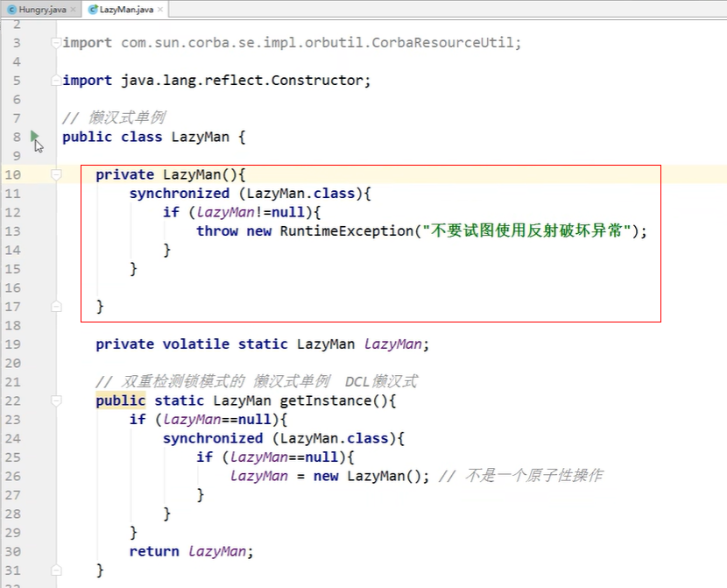This screenshot has width=727, height=588.
Task: Click 'lazyMan!=null' condition on line 12
Action: [x=251, y=212]
